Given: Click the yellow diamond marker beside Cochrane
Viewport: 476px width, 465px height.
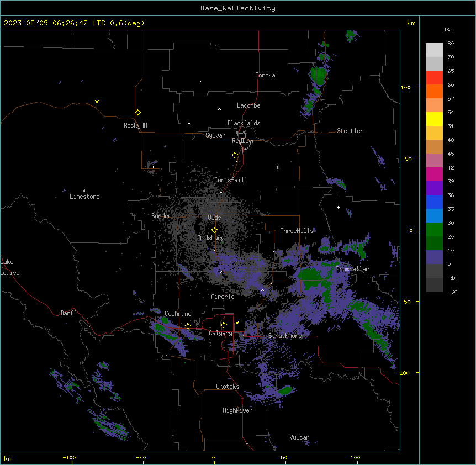Looking at the screenshot, I should pyautogui.click(x=188, y=326).
